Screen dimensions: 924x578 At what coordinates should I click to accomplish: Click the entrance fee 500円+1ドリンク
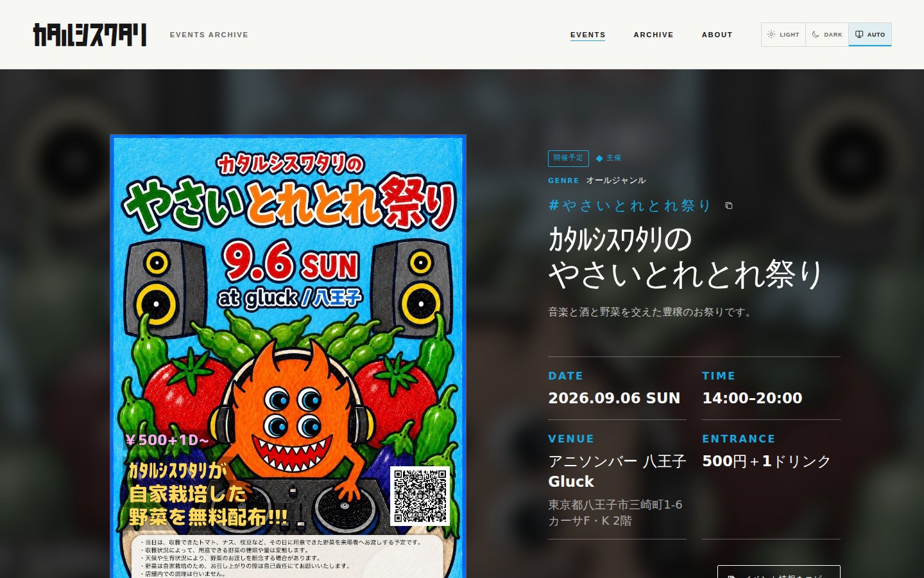pyautogui.click(x=766, y=461)
